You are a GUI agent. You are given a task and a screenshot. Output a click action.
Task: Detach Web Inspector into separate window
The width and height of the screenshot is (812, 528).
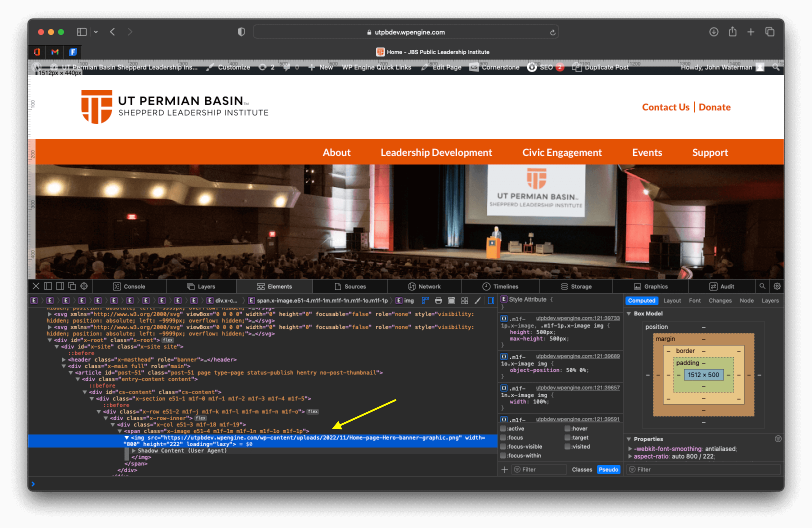click(72, 286)
